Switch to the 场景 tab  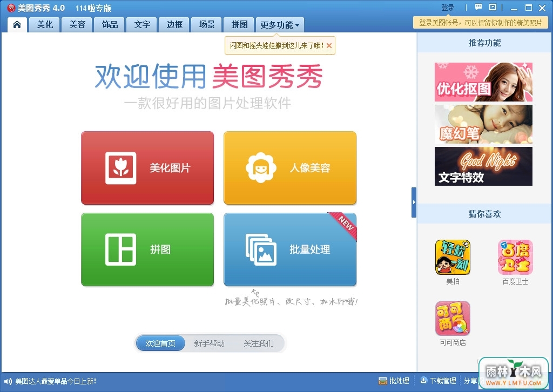point(207,25)
